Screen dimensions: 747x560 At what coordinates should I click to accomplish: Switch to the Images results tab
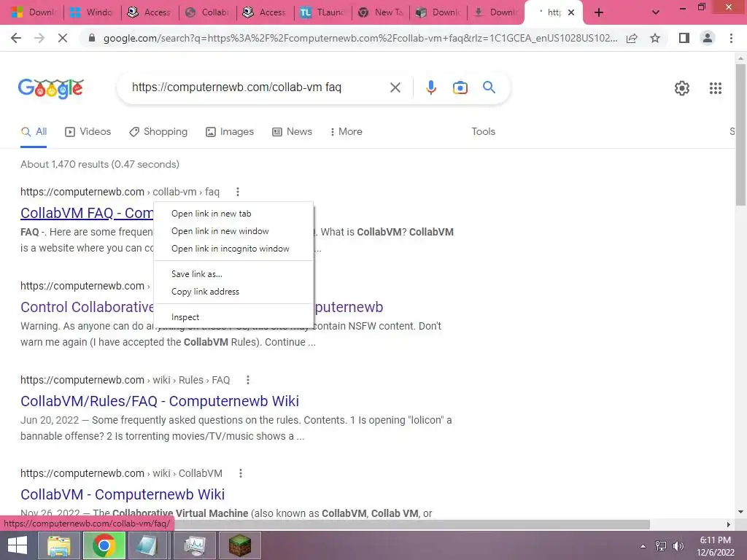pyautogui.click(x=230, y=132)
